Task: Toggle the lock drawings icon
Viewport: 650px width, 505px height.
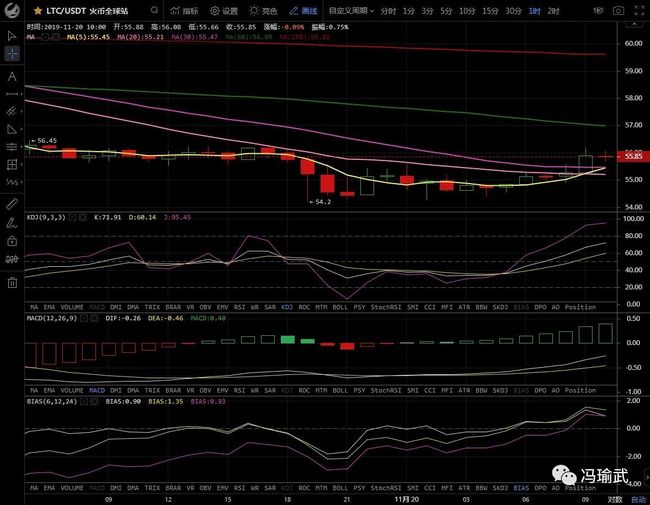Action: point(12,241)
